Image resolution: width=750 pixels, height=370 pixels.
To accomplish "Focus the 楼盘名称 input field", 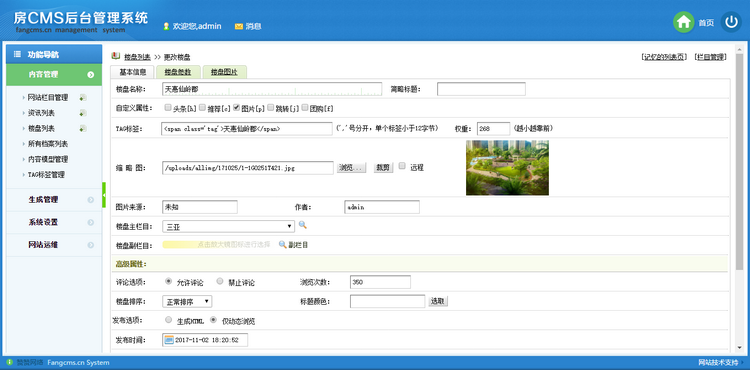I will pos(272,89).
